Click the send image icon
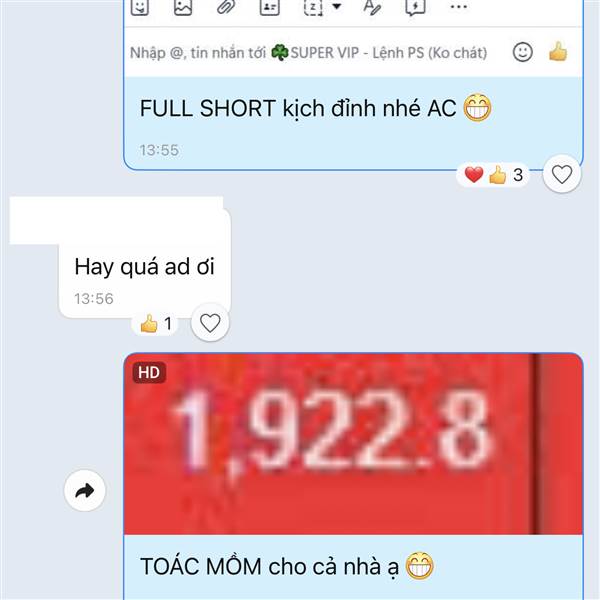This screenshot has height=600, width=600. point(183,7)
